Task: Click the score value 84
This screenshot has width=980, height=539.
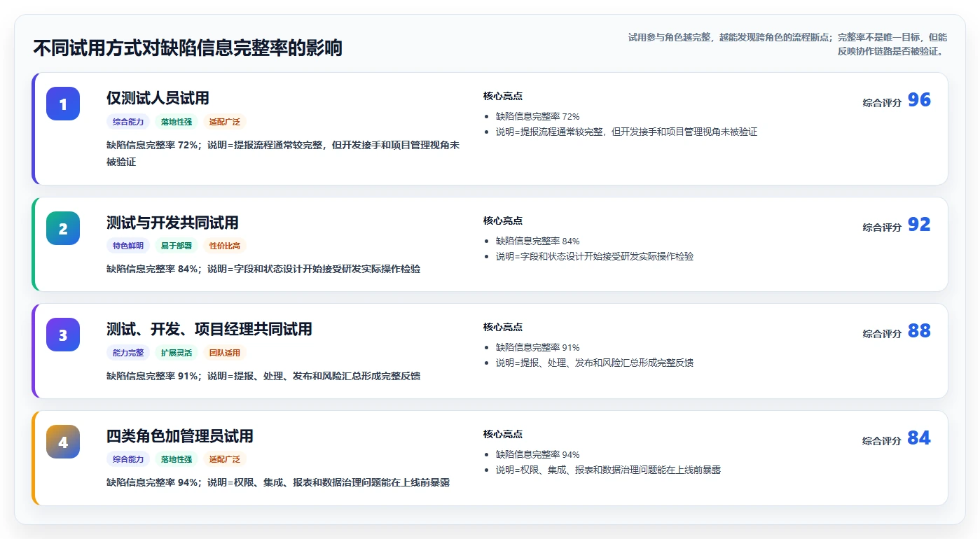Action: pyautogui.click(x=919, y=438)
